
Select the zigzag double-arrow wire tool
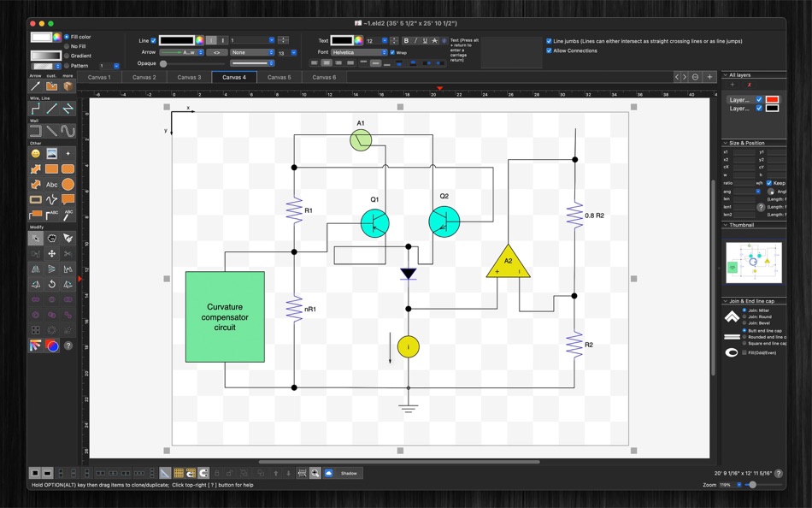coord(68,109)
